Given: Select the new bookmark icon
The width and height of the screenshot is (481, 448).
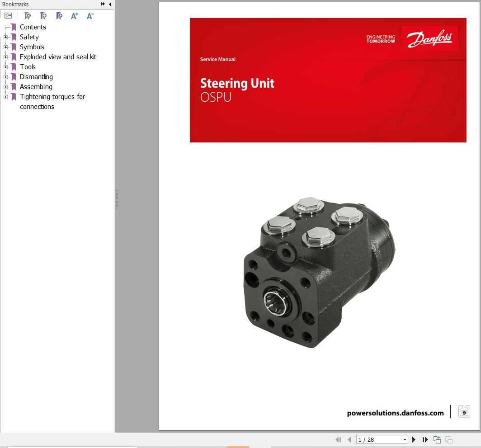Looking at the screenshot, I should click(43, 16).
